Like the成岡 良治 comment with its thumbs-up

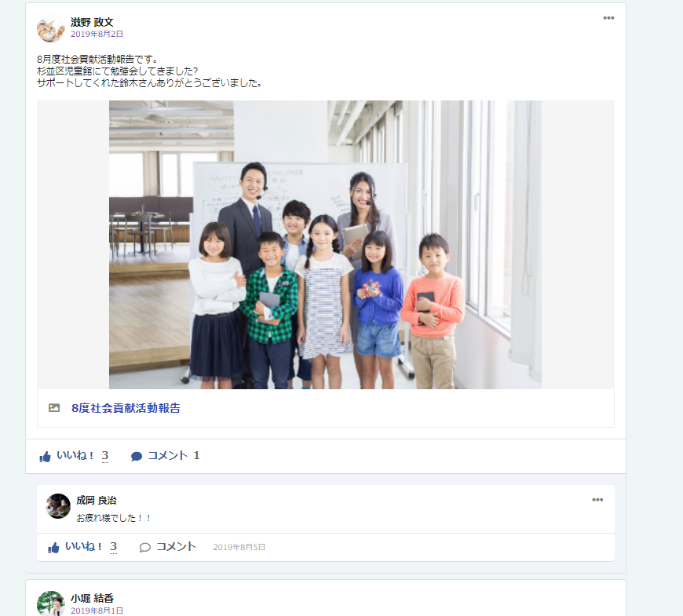[x=53, y=548]
